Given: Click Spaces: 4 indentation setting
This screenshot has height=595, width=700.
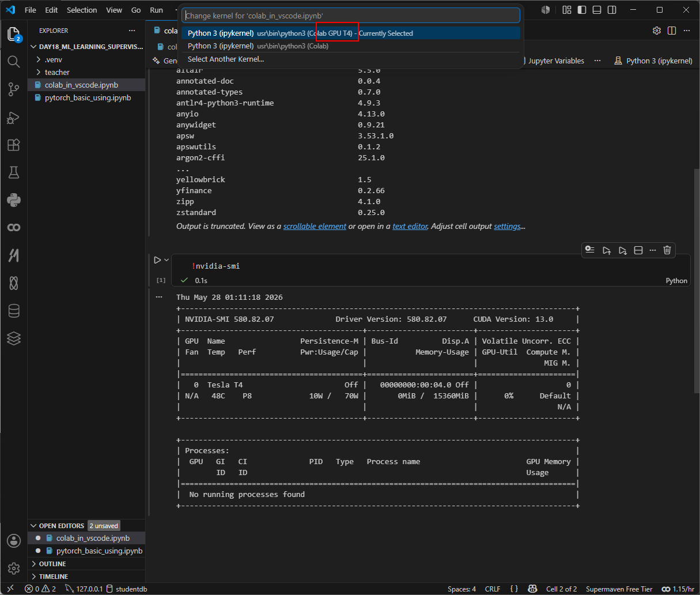Looking at the screenshot, I should [x=461, y=589].
